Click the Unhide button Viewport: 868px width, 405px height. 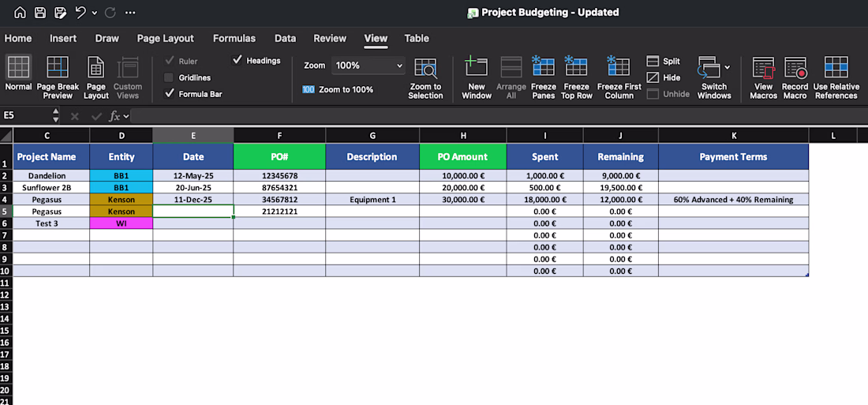[x=668, y=94]
